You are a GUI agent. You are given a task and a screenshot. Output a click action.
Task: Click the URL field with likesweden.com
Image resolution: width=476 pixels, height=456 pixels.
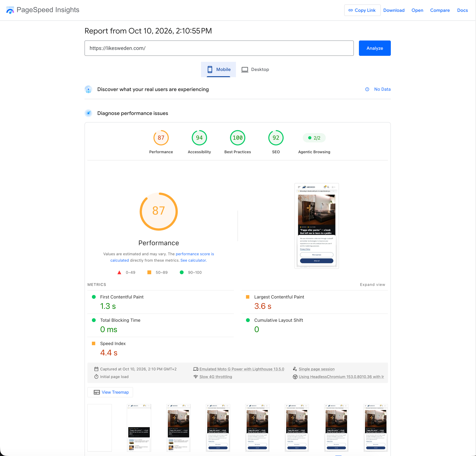(219, 48)
